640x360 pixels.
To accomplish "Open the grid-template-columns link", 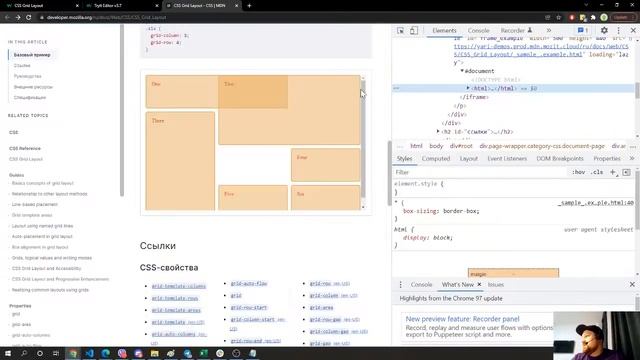I will 179,286.
